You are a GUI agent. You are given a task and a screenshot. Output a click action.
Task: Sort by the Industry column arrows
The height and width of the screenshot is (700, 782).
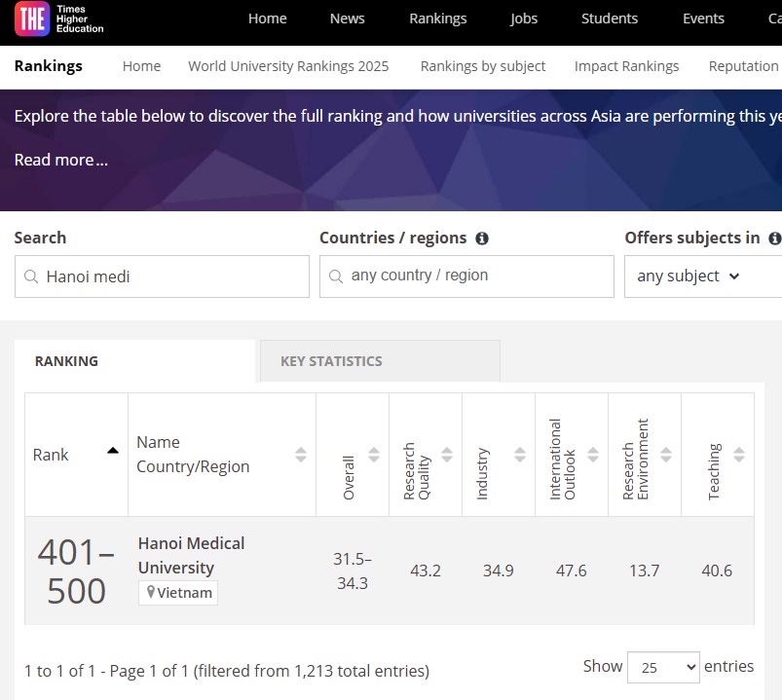(x=520, y=455)
